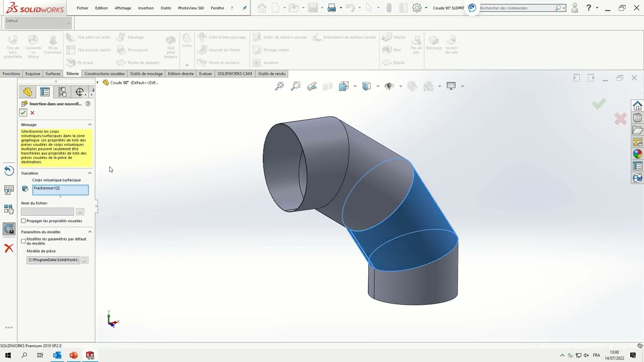Open the Outils menu
Viewport: 644px width, 362px height.
tap(166, 8)
